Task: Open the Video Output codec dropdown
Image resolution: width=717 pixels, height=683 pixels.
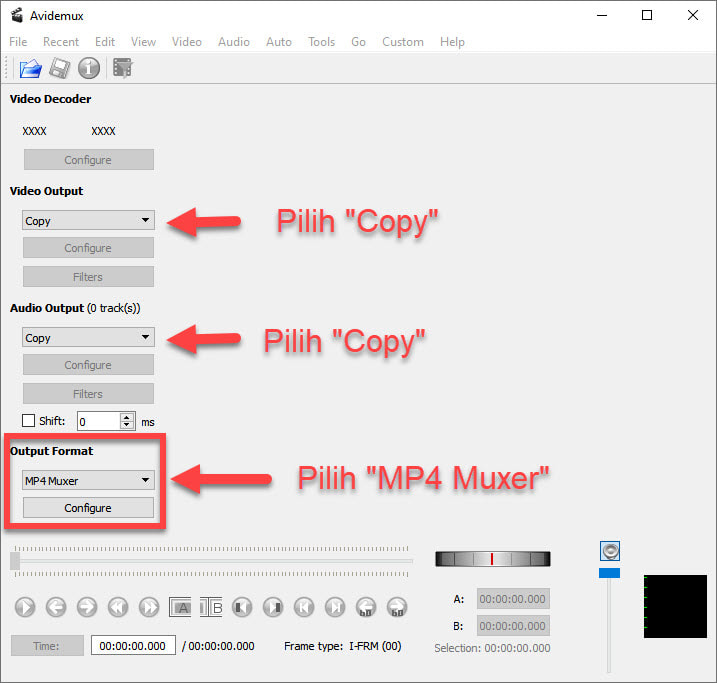Action: tap(88, 220)
